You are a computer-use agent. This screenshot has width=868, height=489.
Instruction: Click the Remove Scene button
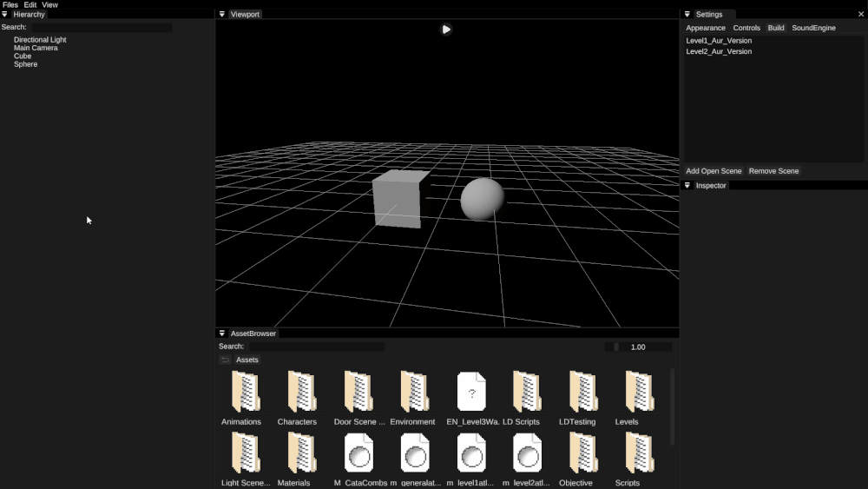click(x=773, y=171)
